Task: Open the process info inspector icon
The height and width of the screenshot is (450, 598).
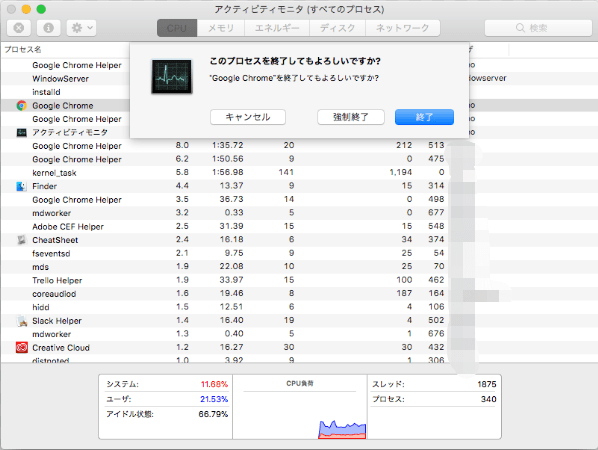Action: click(48, 28)
